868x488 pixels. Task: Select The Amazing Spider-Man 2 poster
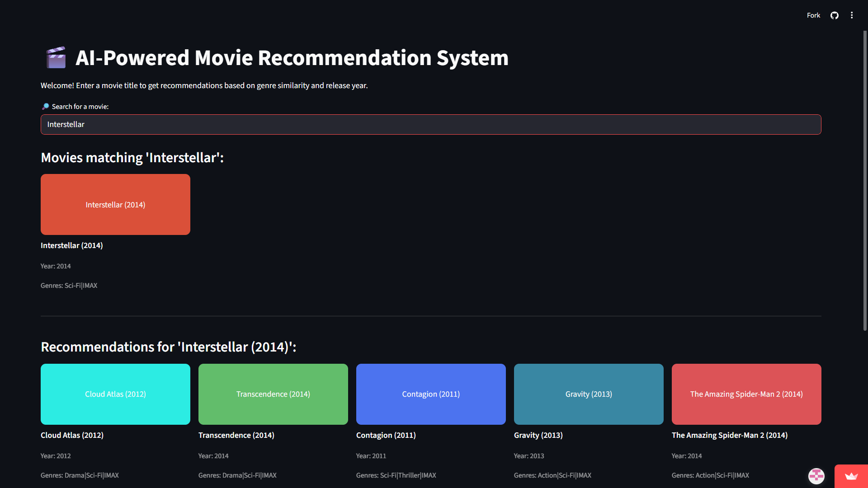coord(746,394)
